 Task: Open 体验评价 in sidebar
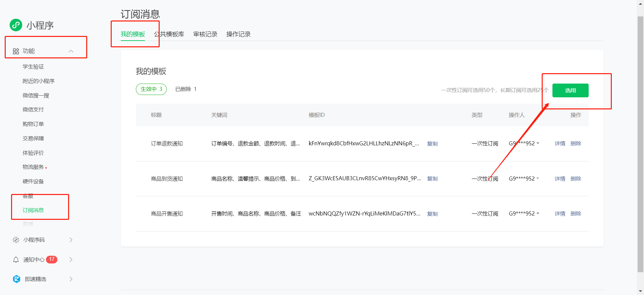(33, 153)
